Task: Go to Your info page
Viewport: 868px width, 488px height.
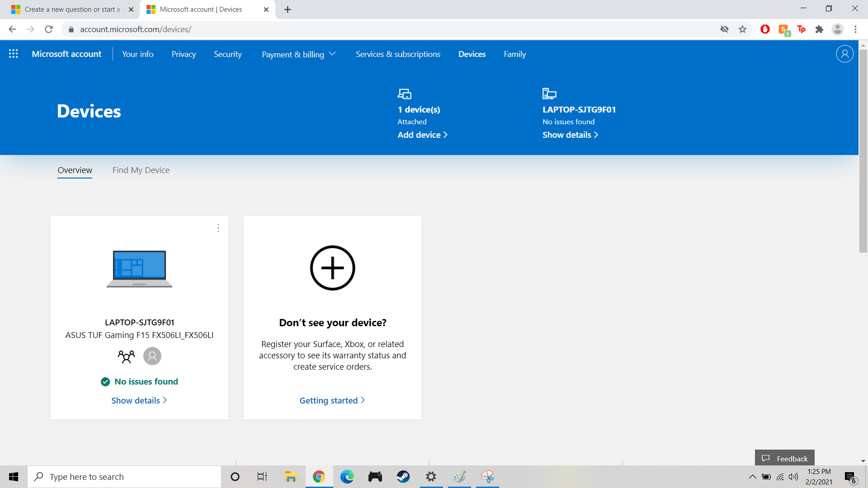Action: [x=138, y=54]
